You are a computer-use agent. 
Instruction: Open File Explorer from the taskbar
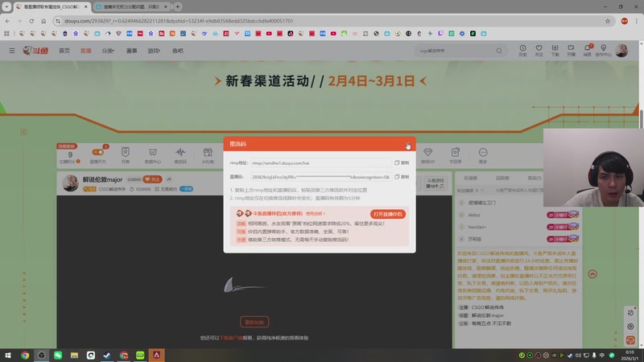74,355
